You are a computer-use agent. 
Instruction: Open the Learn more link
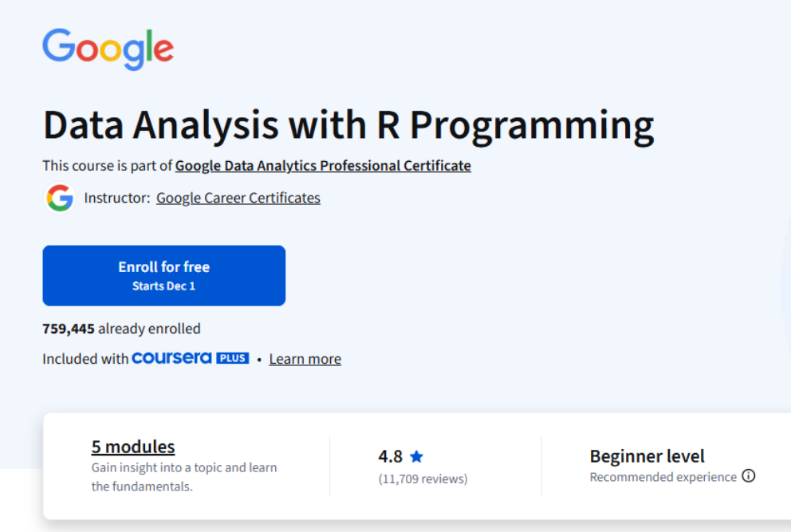[x=305, y=359]
